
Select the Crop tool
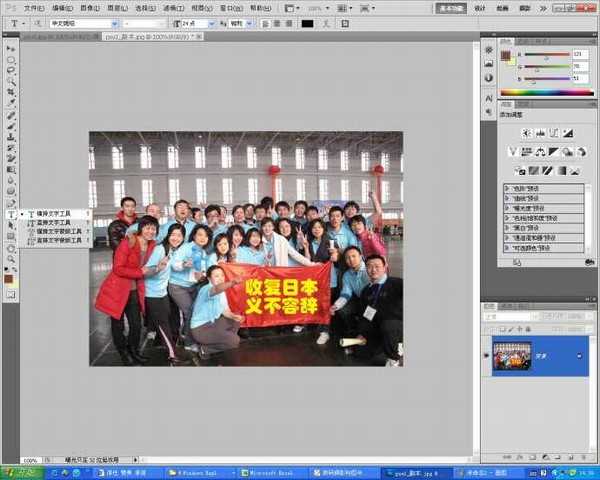coord(12,92)
